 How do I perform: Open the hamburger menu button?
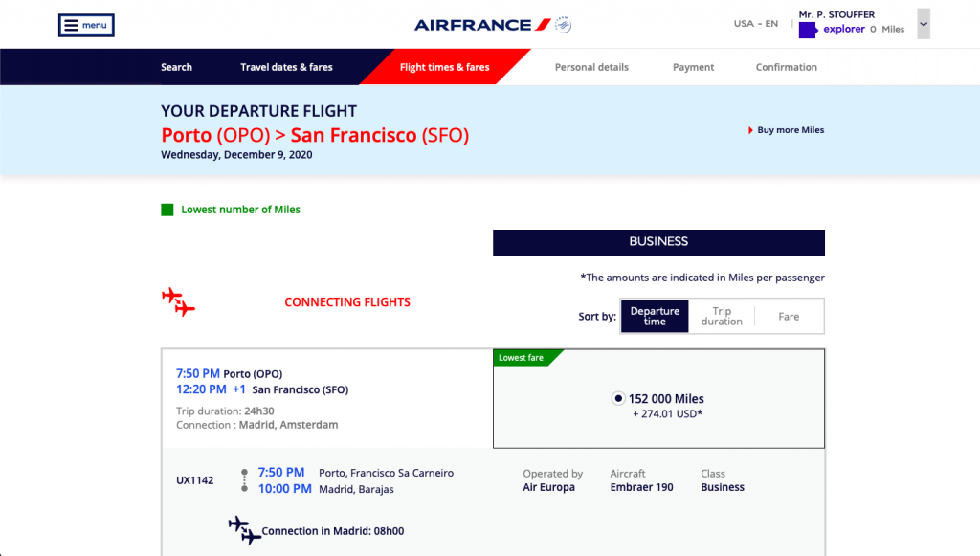click(86, 25)
